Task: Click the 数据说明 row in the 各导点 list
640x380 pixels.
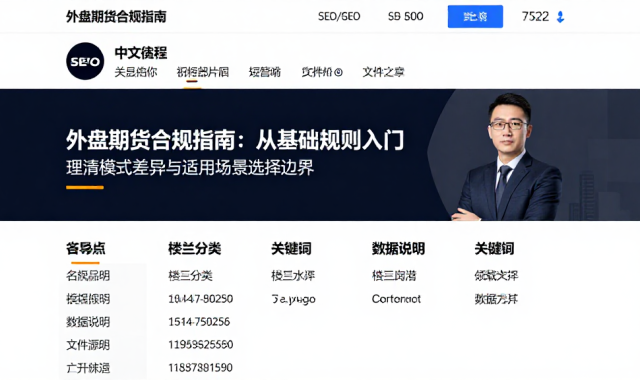Action: pyautogui.click(x=88, y=322)
